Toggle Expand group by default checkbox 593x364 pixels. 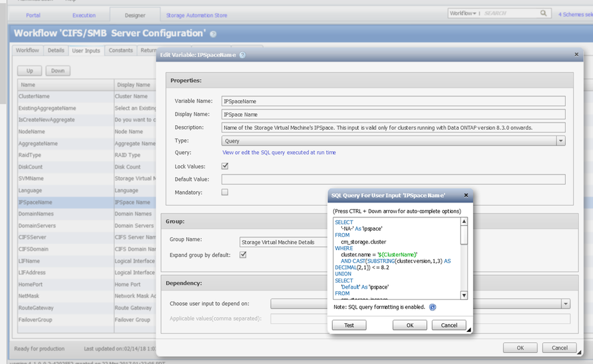(243, 255)
